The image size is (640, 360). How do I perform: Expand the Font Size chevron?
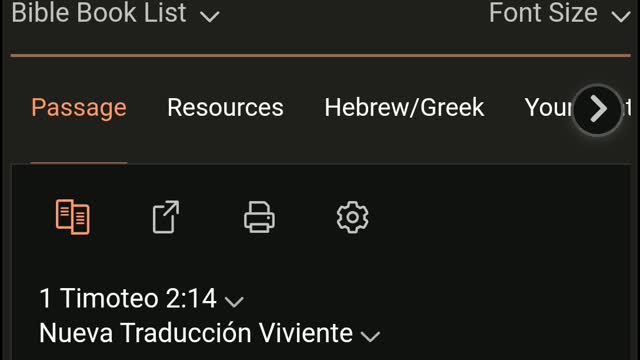(621, 16)
